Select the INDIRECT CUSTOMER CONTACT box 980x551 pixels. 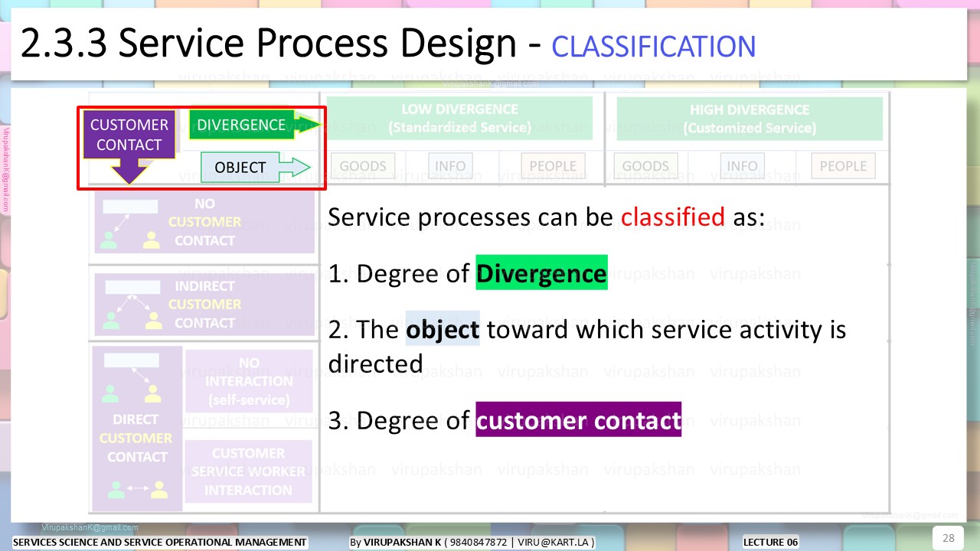coord(204,305)
